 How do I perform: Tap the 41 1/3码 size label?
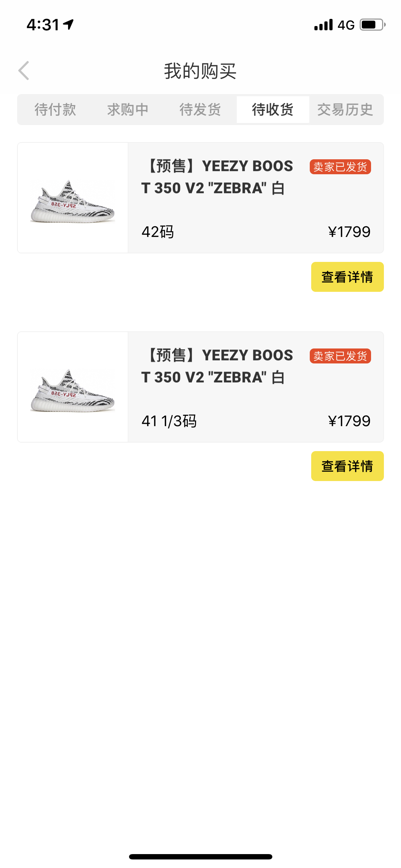[169, 421]
